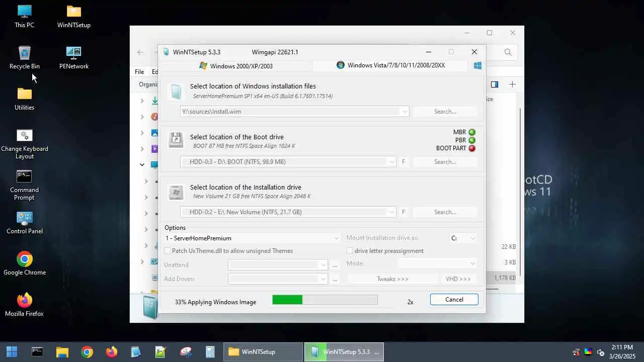
Task: Click the Boot drive floppy icon
Action: pyautogui.click(x=176, y=140)
